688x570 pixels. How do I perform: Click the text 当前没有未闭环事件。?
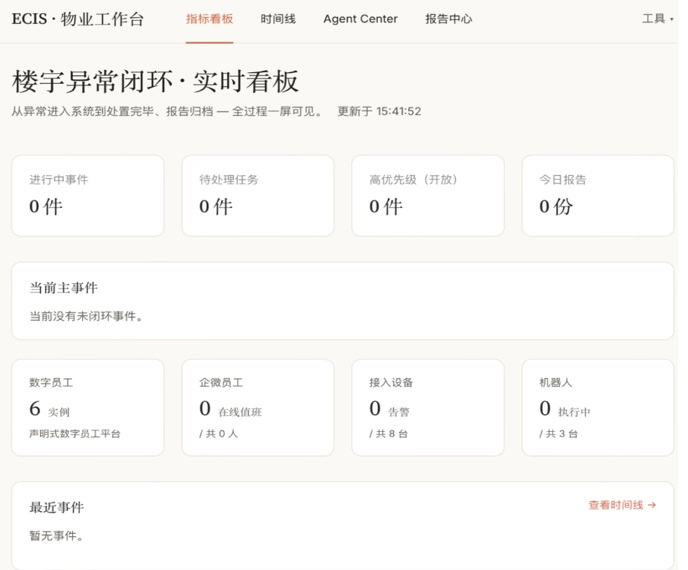coord(86,316)
